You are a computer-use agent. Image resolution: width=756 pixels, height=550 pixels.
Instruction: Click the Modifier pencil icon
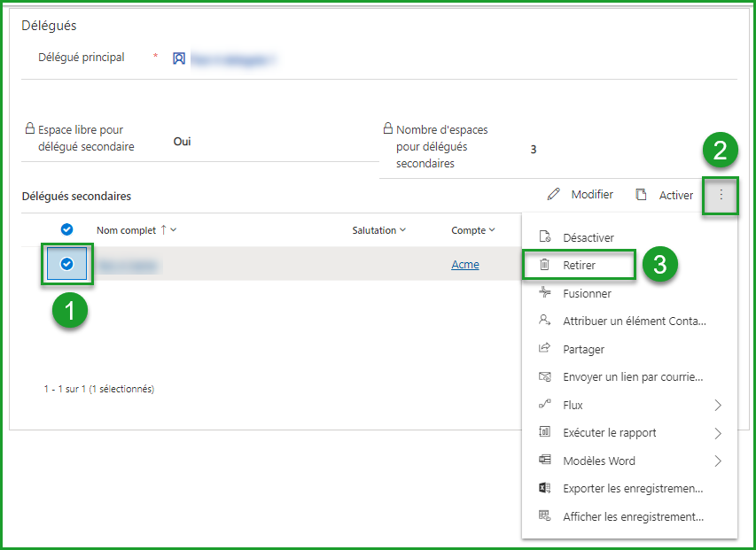coord(554,195)
